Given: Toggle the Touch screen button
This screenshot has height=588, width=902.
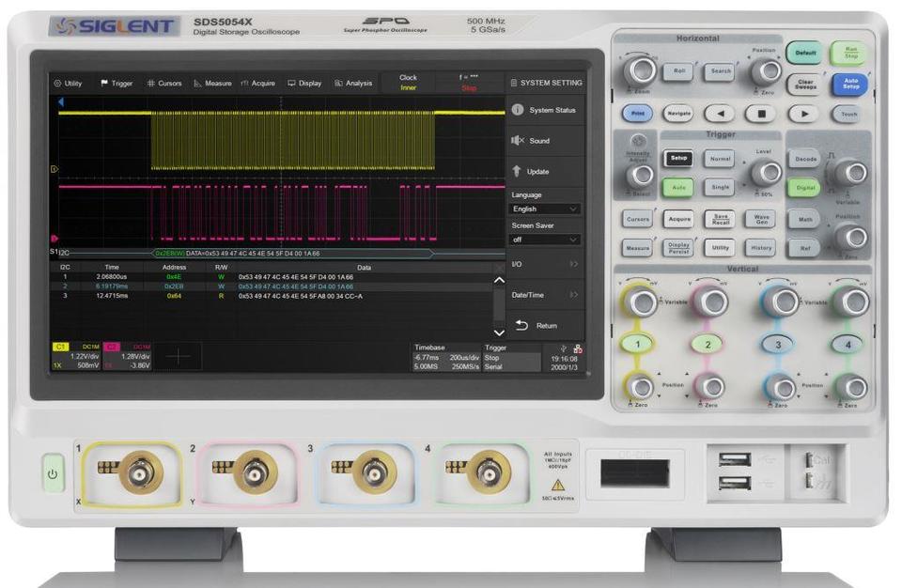Looking at the screenshot, I should tap(848, 114).
